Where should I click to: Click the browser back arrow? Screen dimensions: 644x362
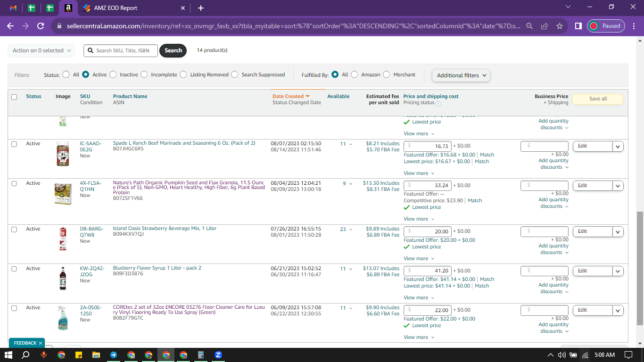[x=10, y=26]
